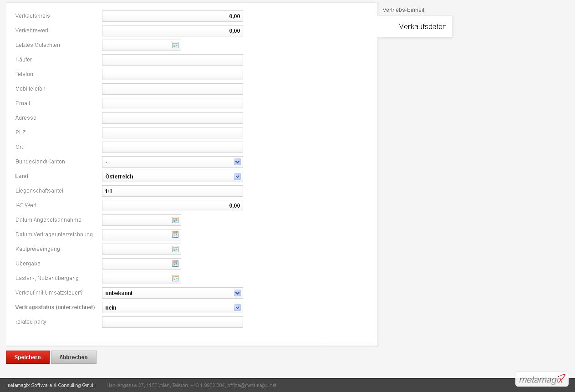The height and width of the screenshot is (392, 575).
Task: Focus the Verkaufspreis input field
Action: tap(173, 16)
